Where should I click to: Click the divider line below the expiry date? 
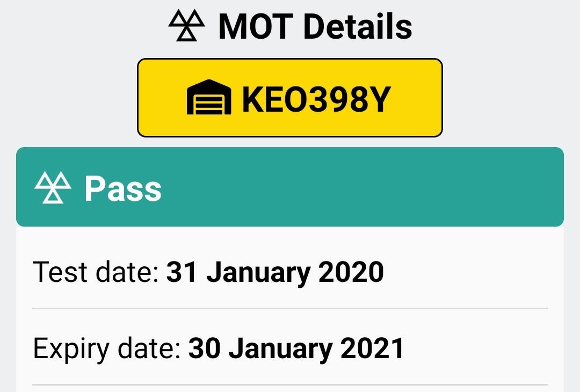click(x=290, y=384)
